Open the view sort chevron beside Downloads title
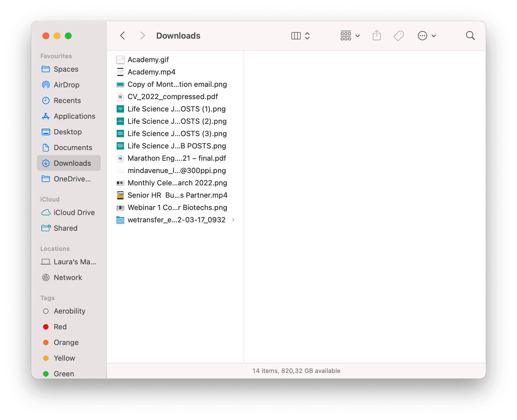This screenshot has width=517, height=420. (307, 36)
